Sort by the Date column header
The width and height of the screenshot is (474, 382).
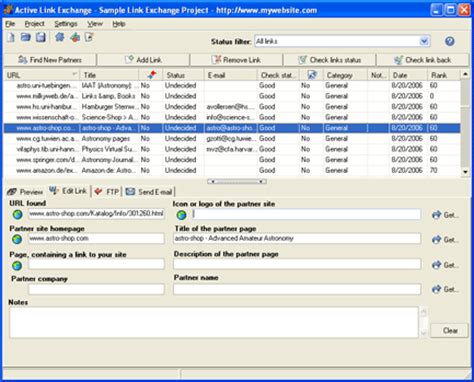pyautogui.click(x=408, y=75)
